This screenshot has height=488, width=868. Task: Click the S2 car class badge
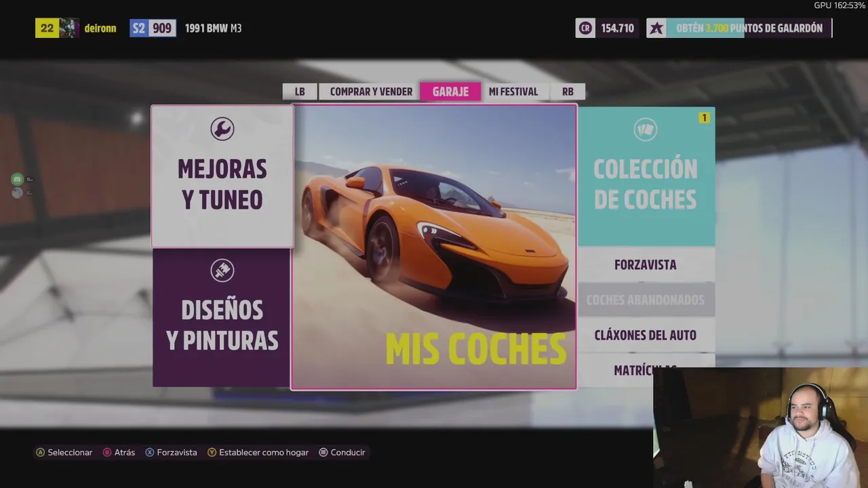tap(139, 28)
